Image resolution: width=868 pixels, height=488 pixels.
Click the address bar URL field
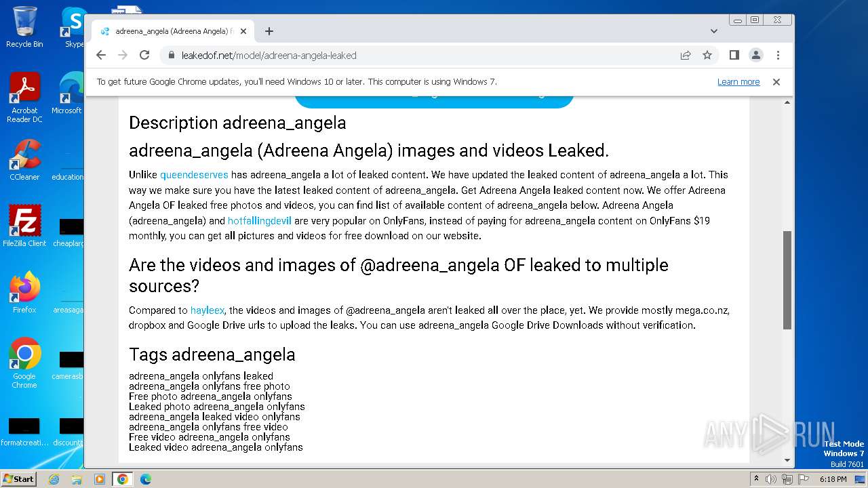[420, 56]
